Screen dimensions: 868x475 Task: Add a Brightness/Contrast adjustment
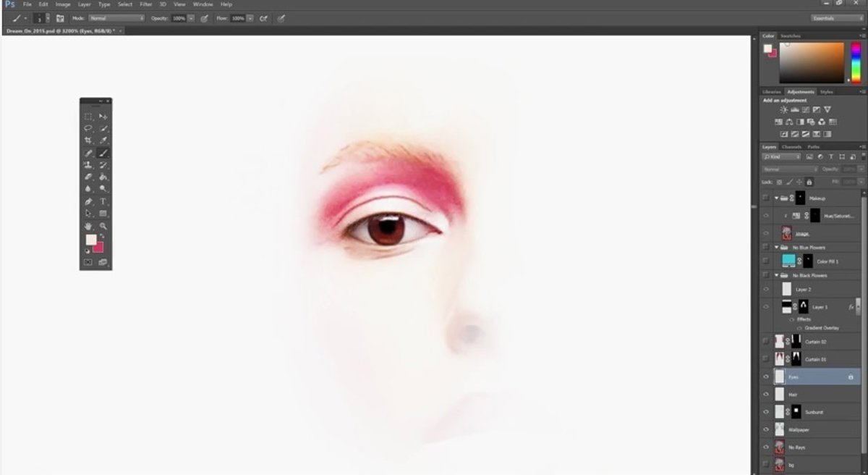[783, 109]
